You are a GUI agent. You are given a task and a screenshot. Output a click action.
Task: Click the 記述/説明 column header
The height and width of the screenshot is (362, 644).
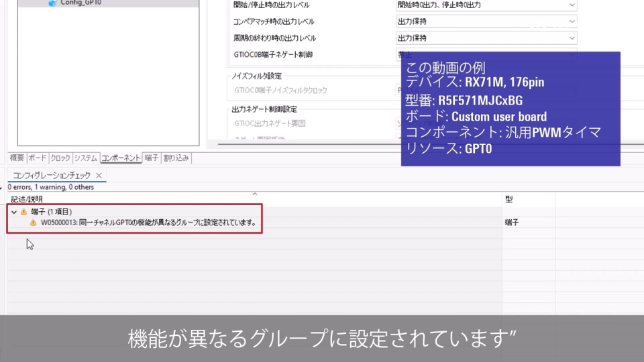point(27,199)
